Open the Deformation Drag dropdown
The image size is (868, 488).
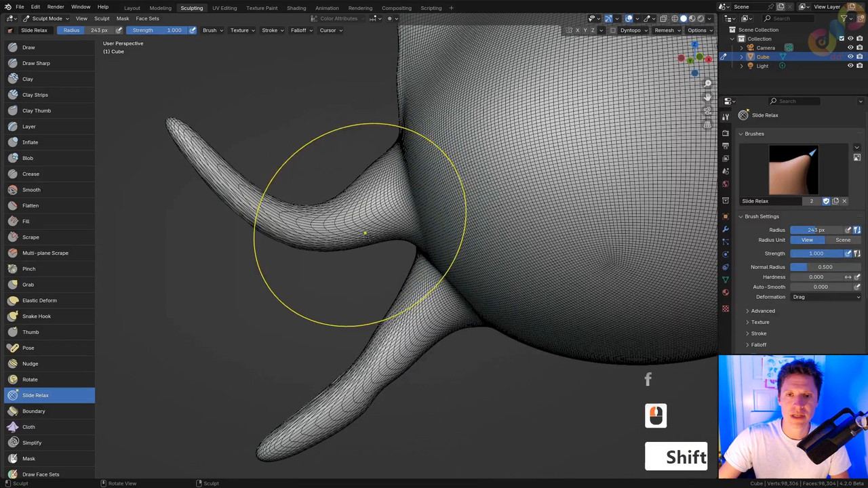click(825, 297)
